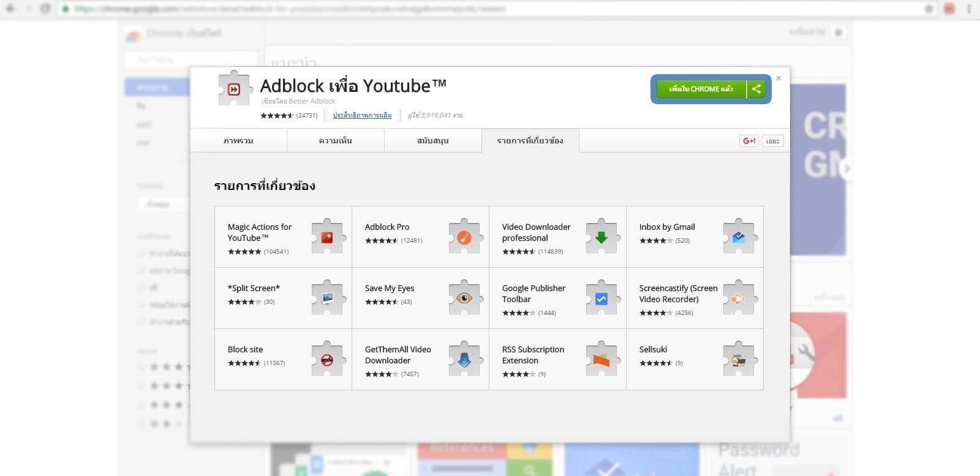Click the Sellsuki title

pyautogui.click(x=653, y=349)
